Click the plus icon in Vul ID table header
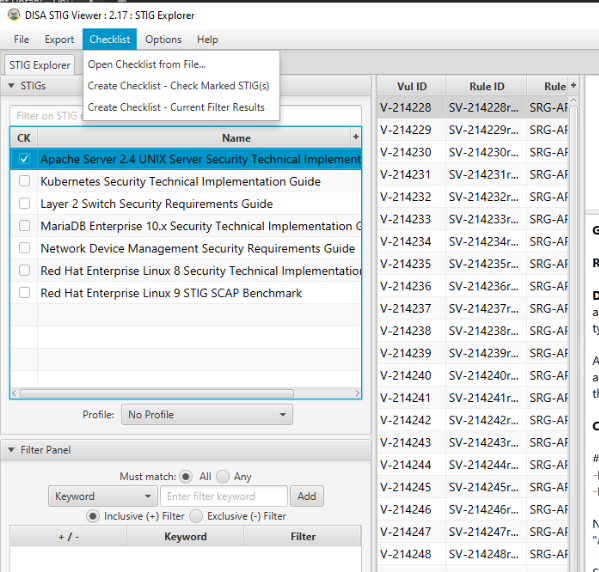This screenshot has width=599, height=572. (573, 86)
